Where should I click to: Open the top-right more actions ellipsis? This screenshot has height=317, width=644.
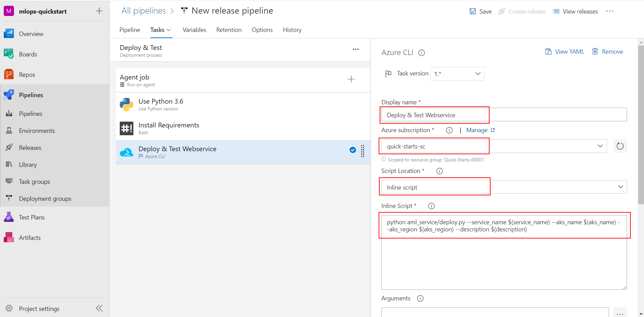pyautogui.click(x=610, y=11)
